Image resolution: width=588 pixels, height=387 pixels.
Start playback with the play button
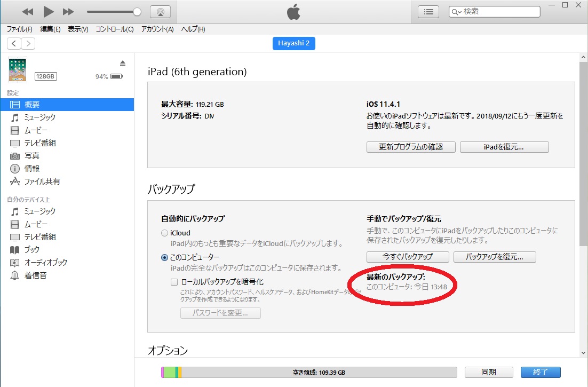click(49, 12)
